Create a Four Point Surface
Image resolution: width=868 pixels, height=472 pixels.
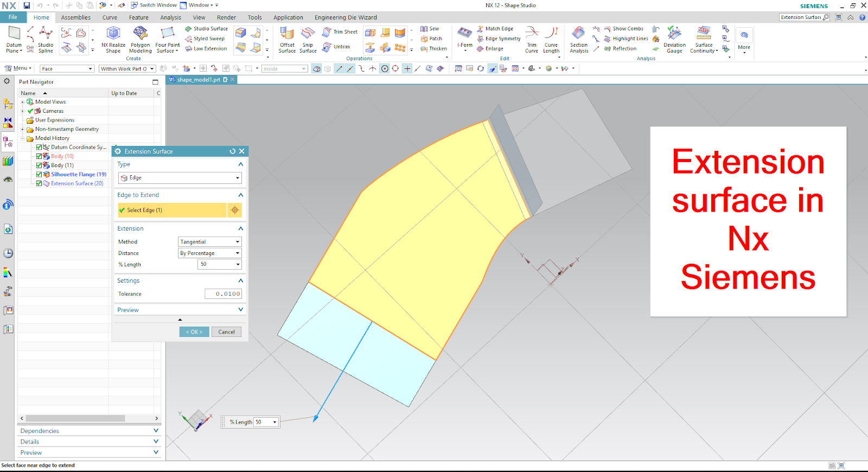[x=168, y=40]
